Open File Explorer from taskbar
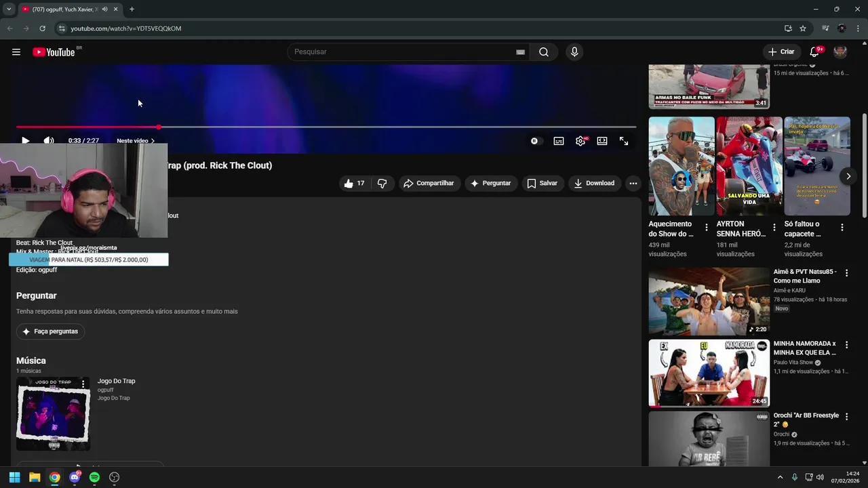This screenshot has width=868, height=488. click(x=35, y=477)
